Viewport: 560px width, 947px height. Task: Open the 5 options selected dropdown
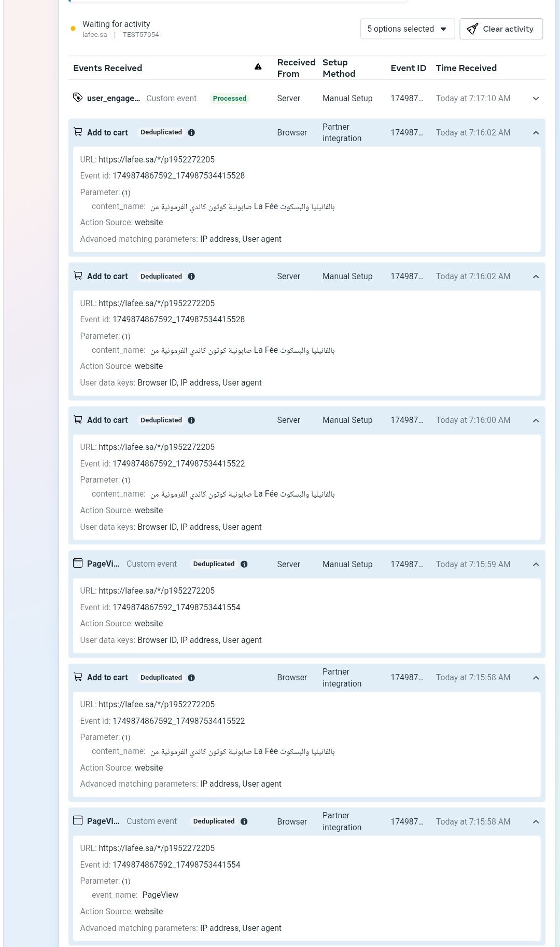click(x=408, y=29)
